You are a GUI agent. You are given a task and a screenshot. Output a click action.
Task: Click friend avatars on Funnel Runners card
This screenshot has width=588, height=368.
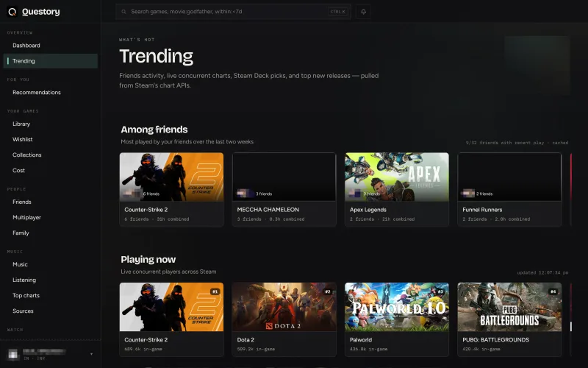468,194
